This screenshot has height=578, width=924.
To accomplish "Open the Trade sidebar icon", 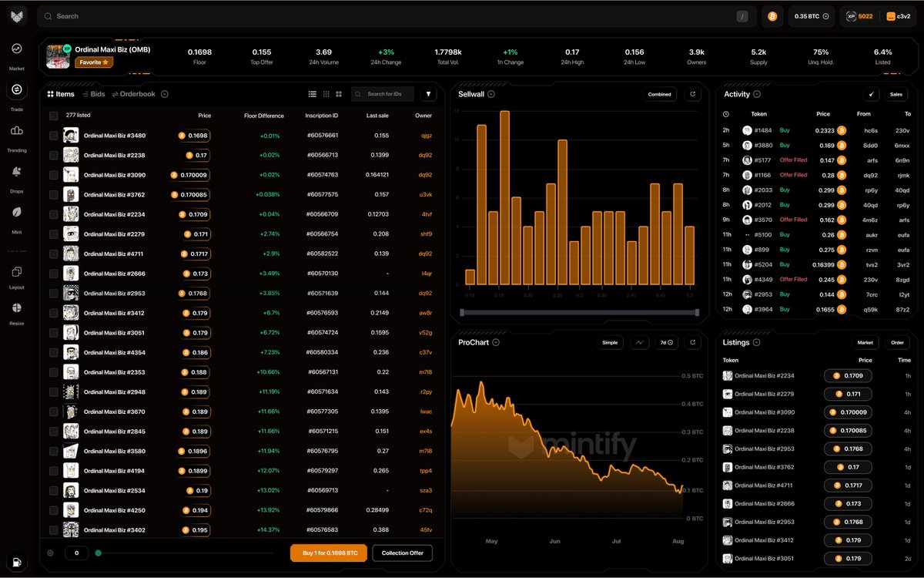I will [x=17, y=89].
